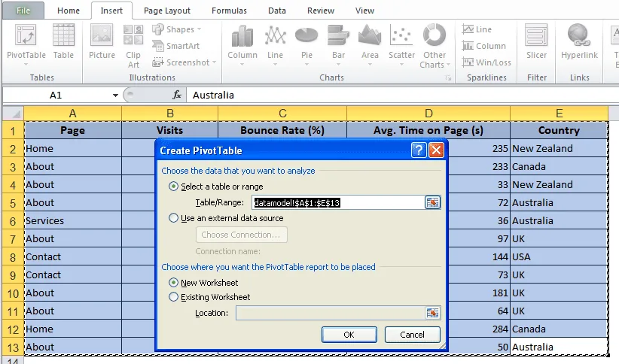Add a Line sparkline
Viewport: 619px width, 364px height.
[477, 29]
